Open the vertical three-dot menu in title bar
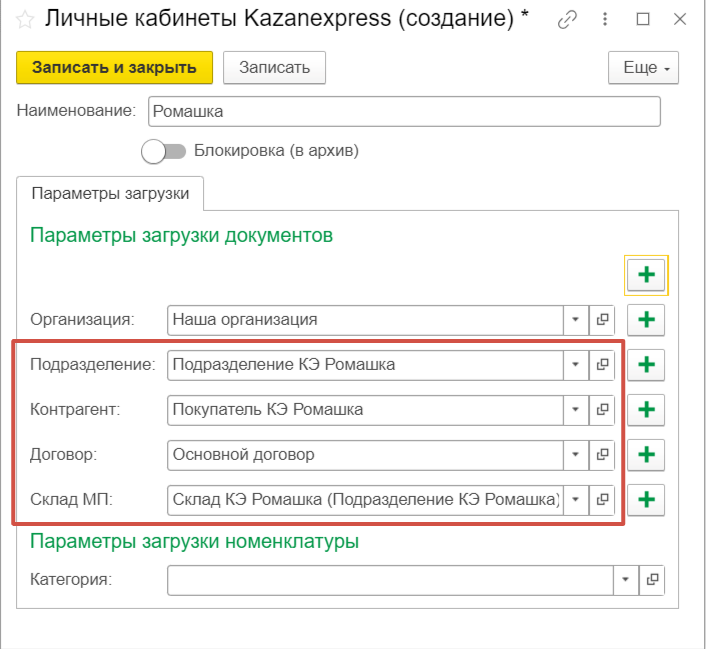The width and height of the screenshot is (706, 649). pyautogui.click(x=606, y=19)
